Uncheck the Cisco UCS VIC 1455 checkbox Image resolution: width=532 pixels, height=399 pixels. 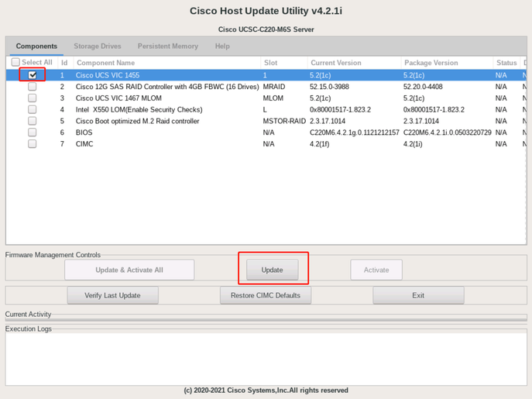pos(33,75)
